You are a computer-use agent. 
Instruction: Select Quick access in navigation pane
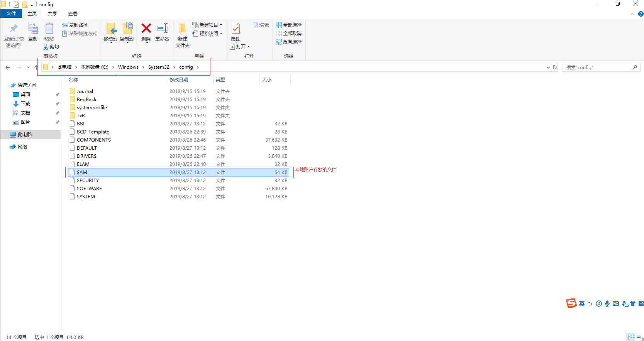[x=24, y=85]
